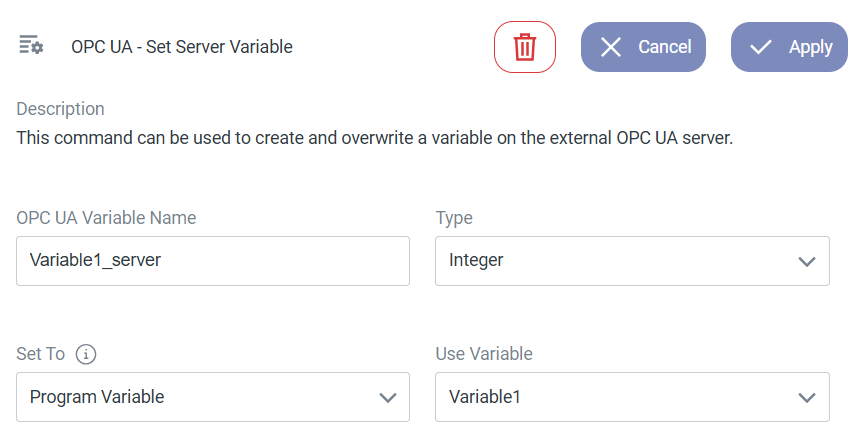Click the OPC UA - Set Server Variable title
This screenshot has width=867, height=442.
tap(182, 47)
